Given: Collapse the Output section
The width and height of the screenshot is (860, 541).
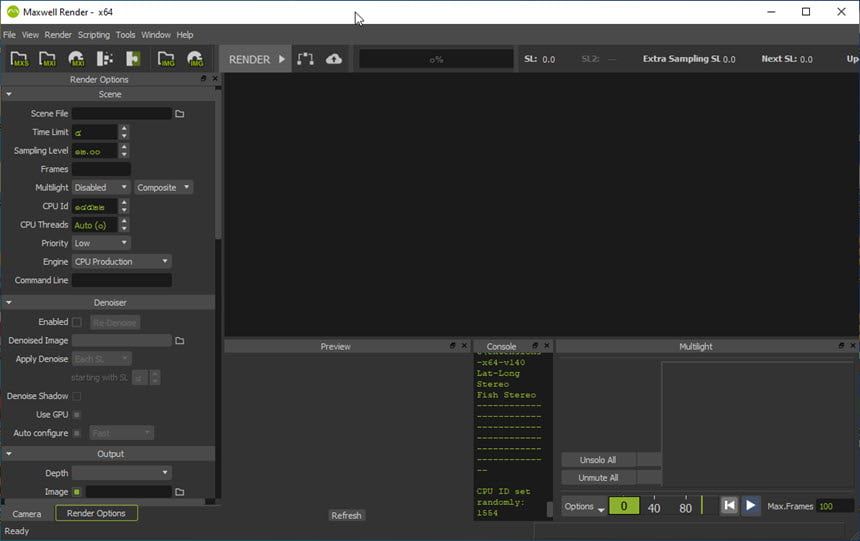Looking at the screenshot, I should [x=9, y=454].
